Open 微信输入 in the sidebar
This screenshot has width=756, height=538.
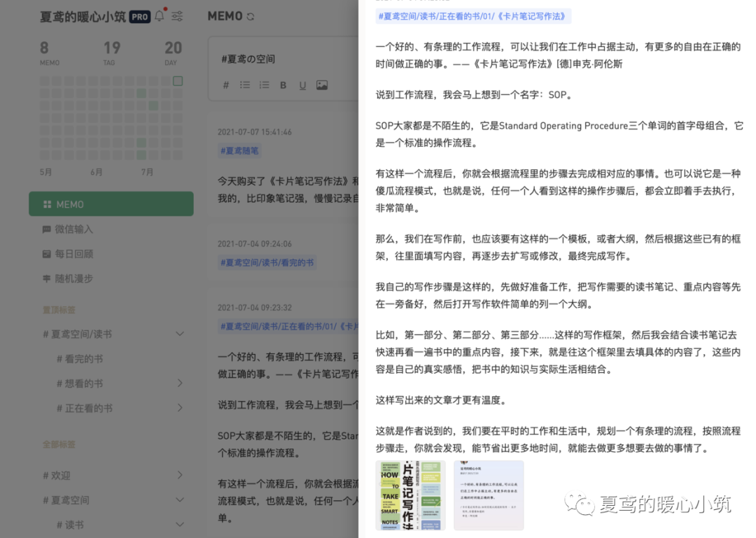[73, 229]
